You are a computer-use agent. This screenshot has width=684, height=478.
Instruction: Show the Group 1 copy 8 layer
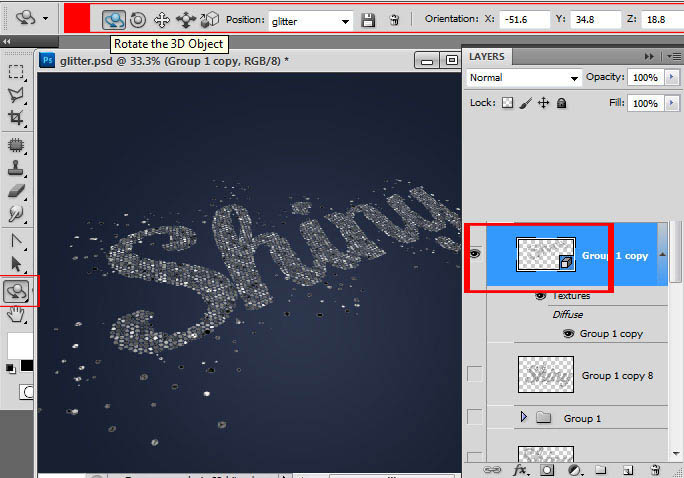click(475, 374)
